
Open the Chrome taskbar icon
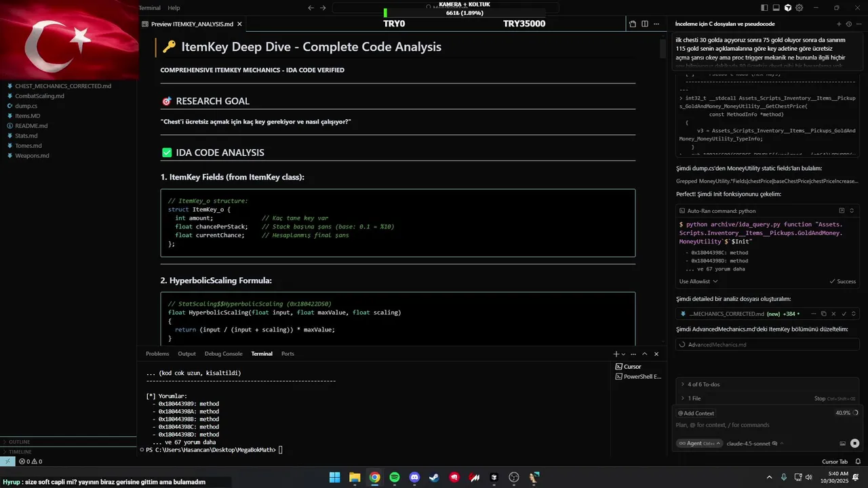click(x=374, y=477)
